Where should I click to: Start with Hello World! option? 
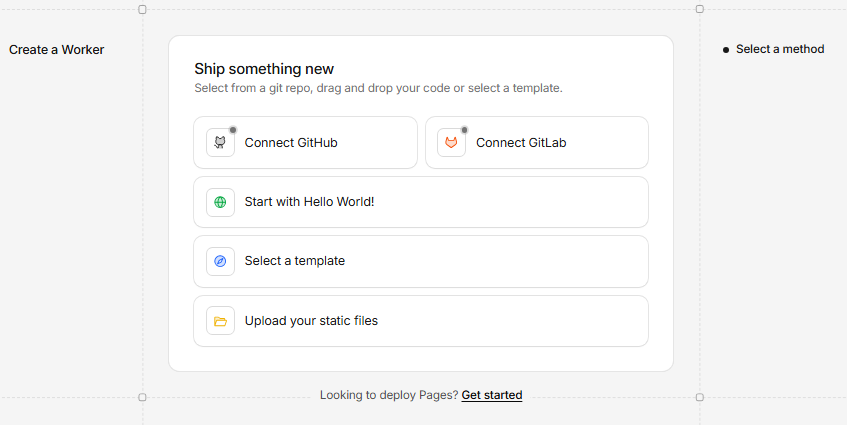tap(421, 202)
